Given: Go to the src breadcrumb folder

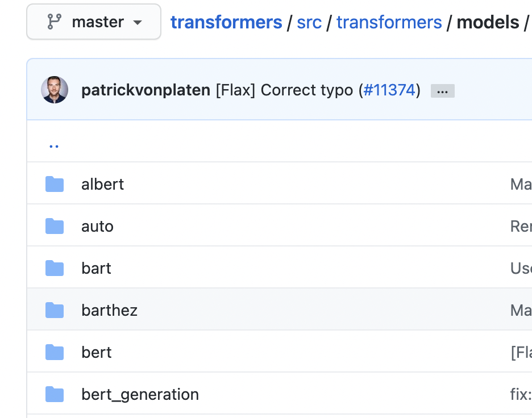Looking at the screenshot, I should pos(309,22).
